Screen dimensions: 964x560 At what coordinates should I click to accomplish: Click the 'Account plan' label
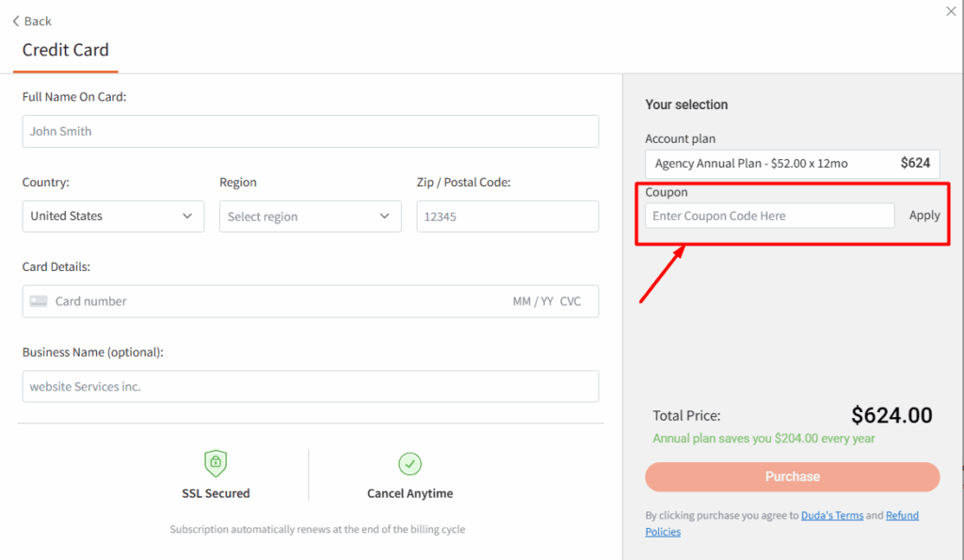coord(680,139)
